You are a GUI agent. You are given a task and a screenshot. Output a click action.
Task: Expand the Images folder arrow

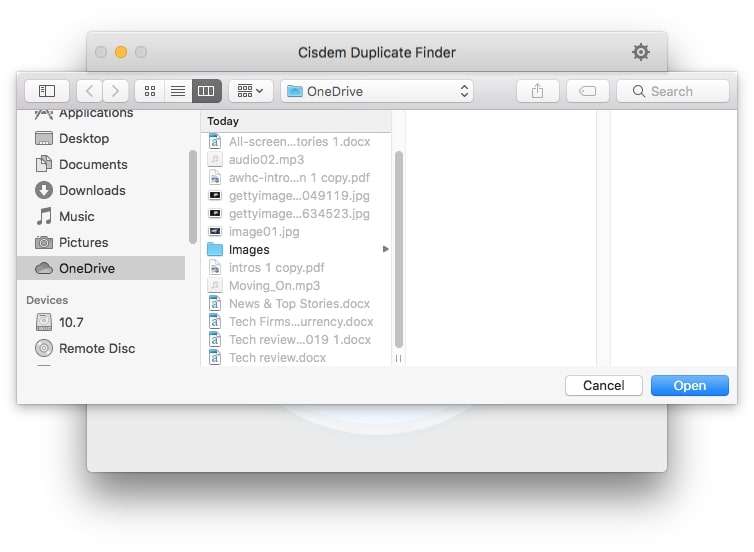click(386, 250)
